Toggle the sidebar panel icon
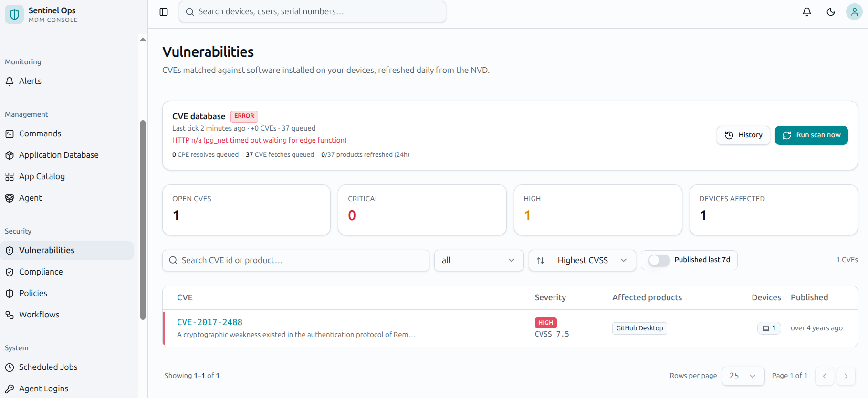The image size is (868, 398). (164, 12)
